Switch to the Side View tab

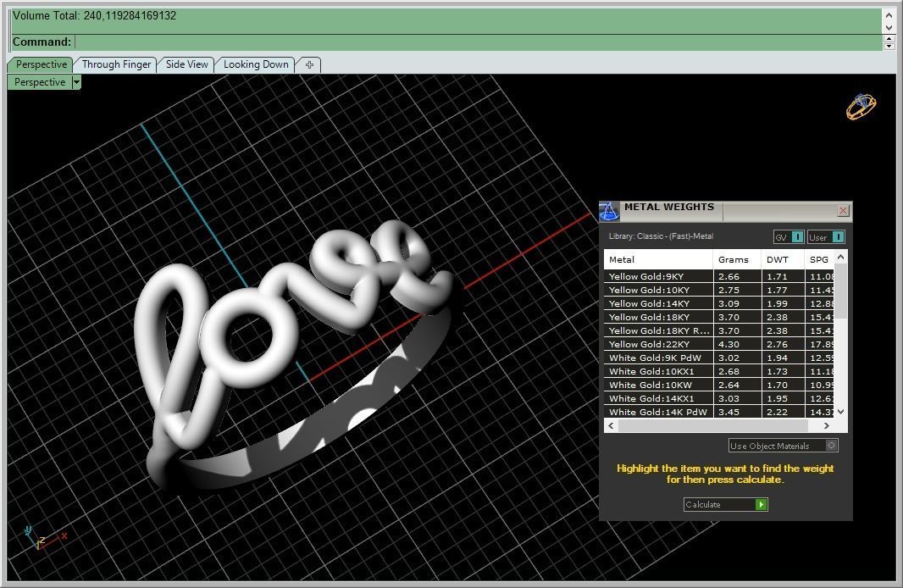[186, 64]
